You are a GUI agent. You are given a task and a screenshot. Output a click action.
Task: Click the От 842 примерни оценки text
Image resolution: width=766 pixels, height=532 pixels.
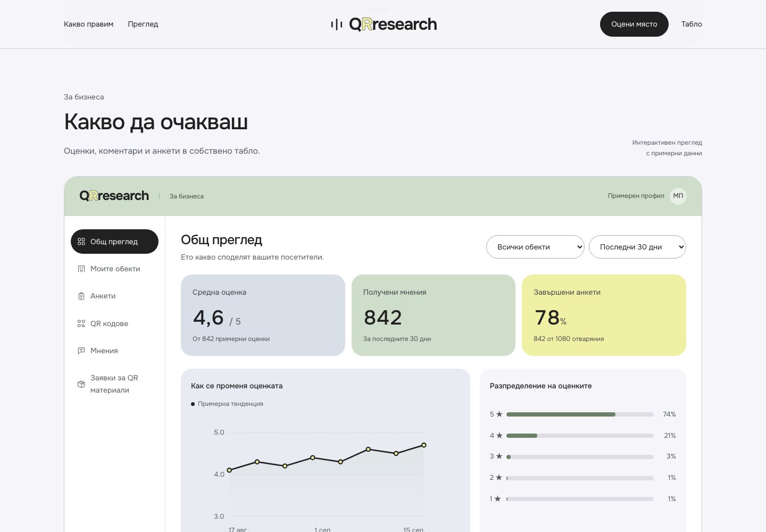[x=231, y=339]
